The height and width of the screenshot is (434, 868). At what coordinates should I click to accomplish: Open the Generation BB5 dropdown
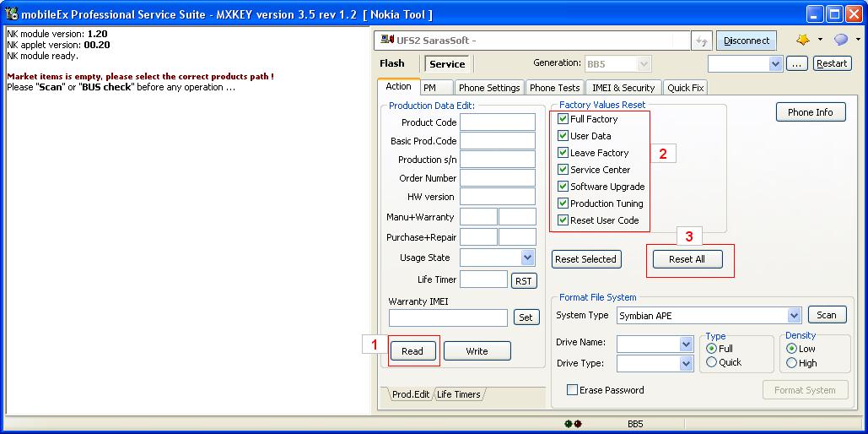click(644, 63)
